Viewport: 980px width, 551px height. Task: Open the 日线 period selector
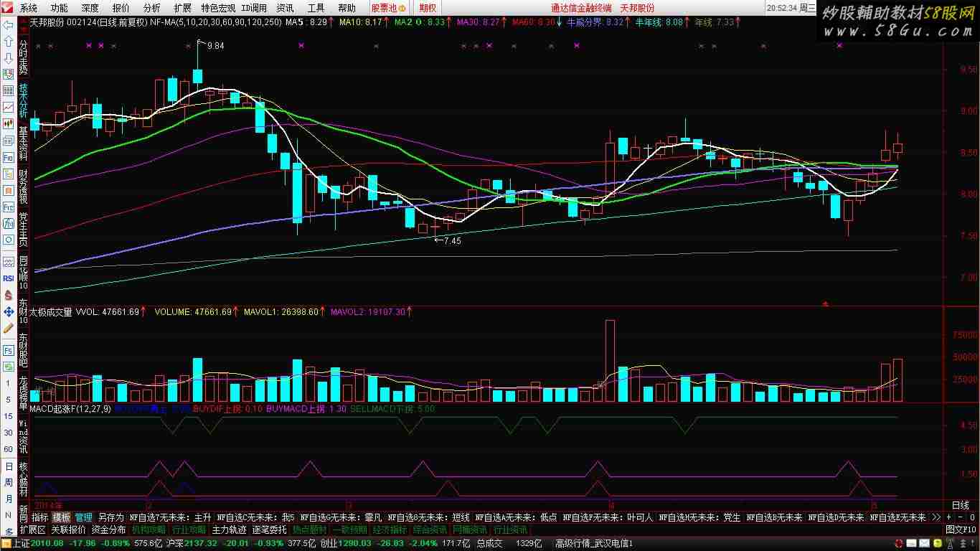(960, 505)
